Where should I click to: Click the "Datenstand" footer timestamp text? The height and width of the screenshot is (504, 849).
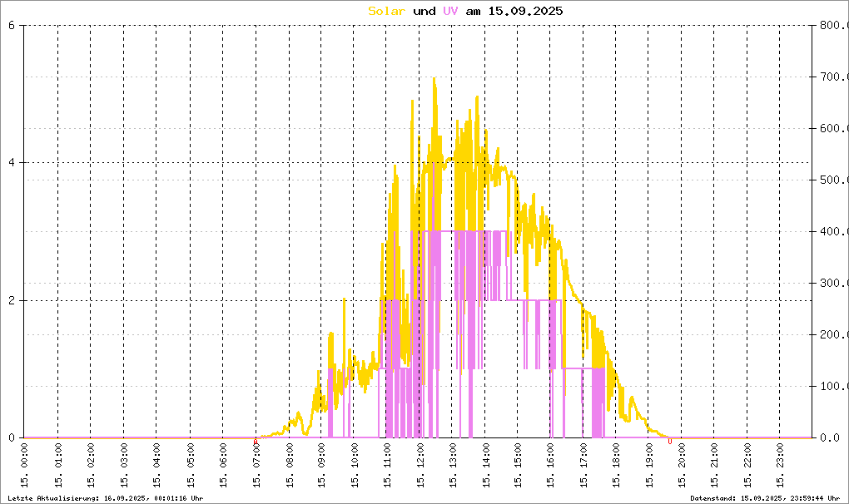pos(765,498)
